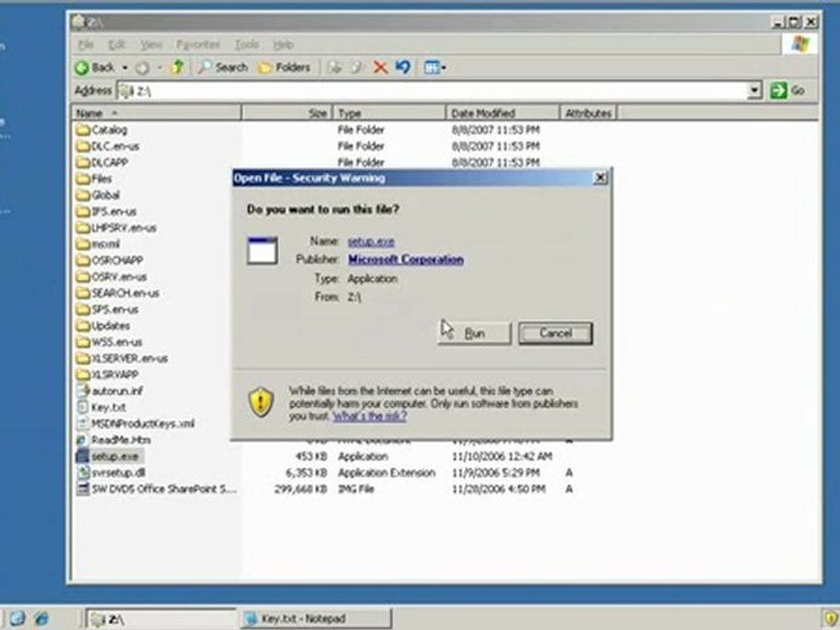Click the Copy To toolbar icon
This screenshot has width=840, height=630.
357,67
